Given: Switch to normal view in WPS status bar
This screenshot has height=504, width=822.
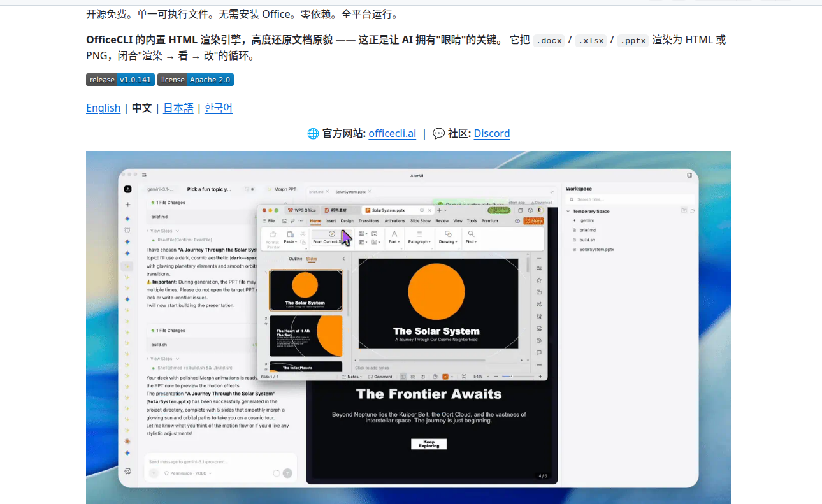Looking at the screenshot, I should 403,377.
